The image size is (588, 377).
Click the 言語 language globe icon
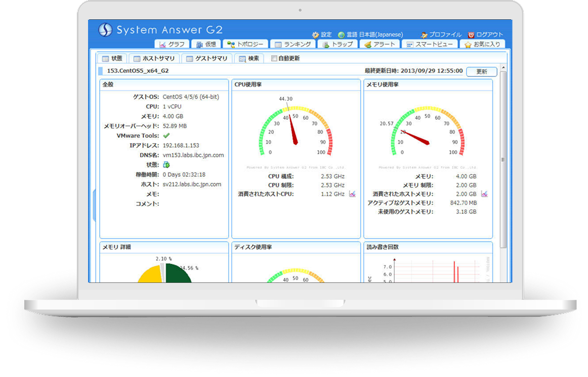point(342,35)
